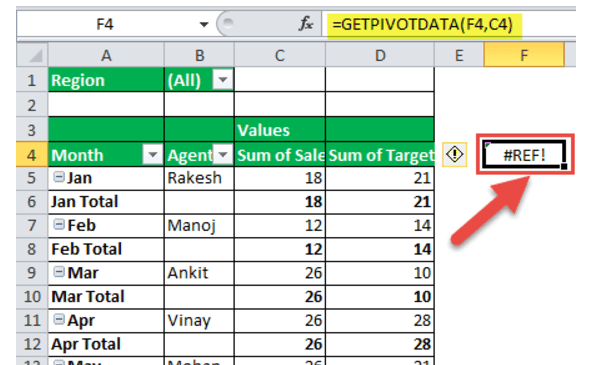Click the round formula bar expand handle
Viewport: 603px width, 365px height.
click(x=228, y=24)
